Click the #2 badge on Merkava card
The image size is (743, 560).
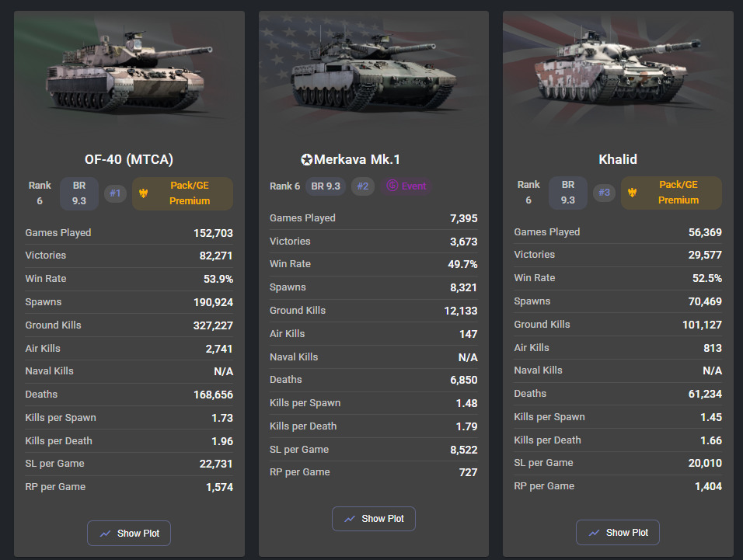click(363, 186)
